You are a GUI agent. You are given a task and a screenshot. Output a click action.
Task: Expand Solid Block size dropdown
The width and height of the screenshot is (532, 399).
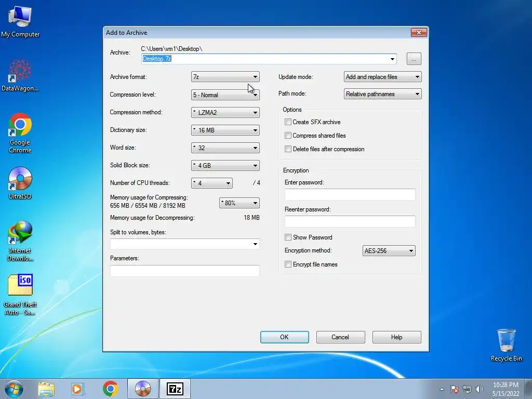pyautogui.click(x=225, y=165)
